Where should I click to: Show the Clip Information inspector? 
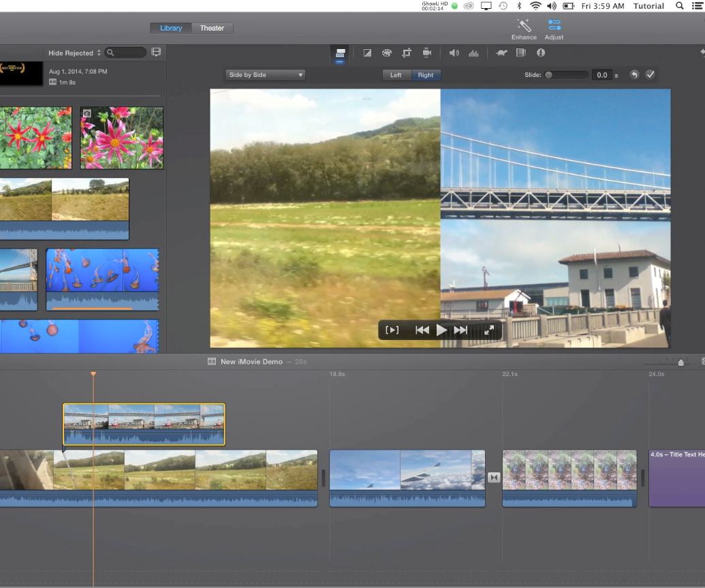[x=541, y=53]
